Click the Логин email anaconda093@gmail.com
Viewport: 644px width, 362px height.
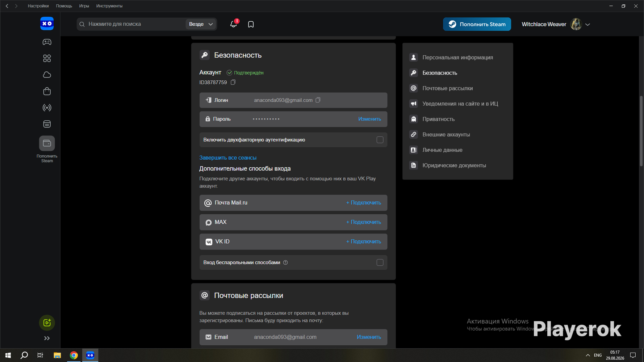(283, 100)
